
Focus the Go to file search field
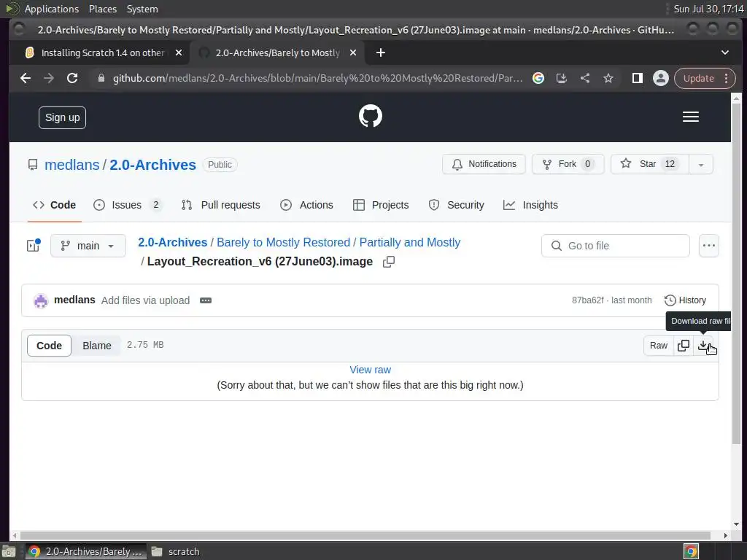point(615,246)
